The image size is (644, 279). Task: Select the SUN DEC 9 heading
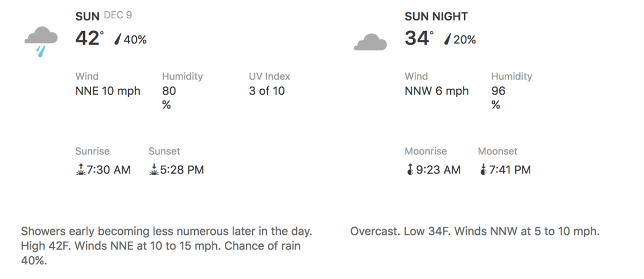[104, 16]
